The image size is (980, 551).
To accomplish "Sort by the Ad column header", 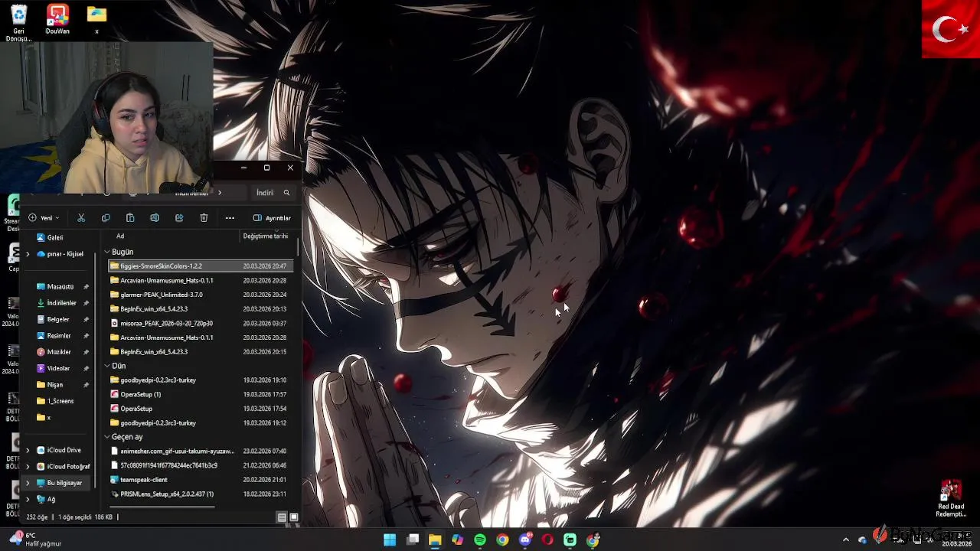I will (120, 236).
